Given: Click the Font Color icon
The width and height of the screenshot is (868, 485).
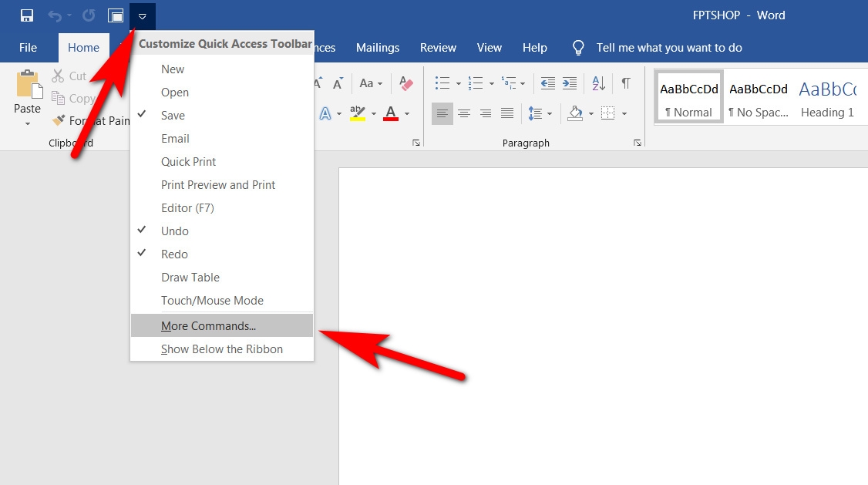Looking at the screenshot, I should 391,113.
